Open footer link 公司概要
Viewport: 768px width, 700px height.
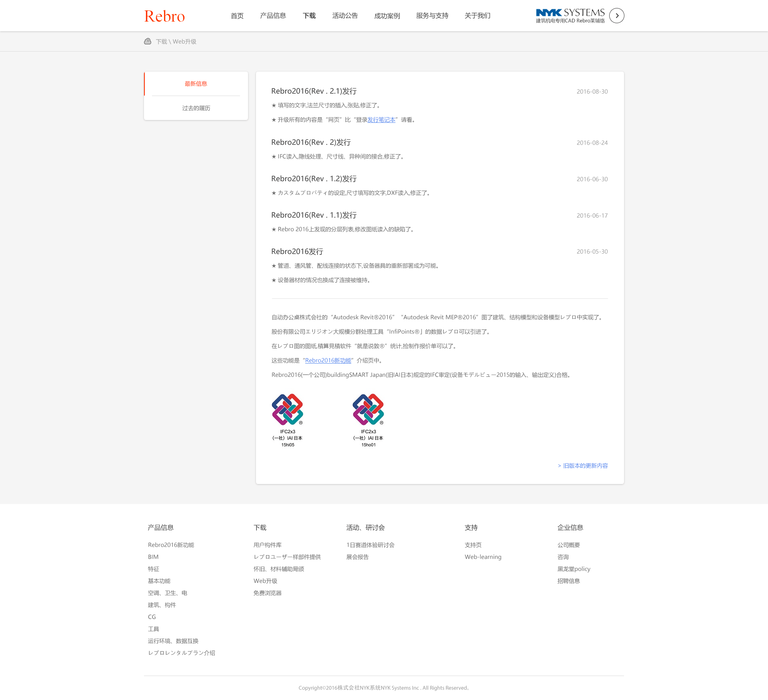pyautogui.click(x=568, y=545)
